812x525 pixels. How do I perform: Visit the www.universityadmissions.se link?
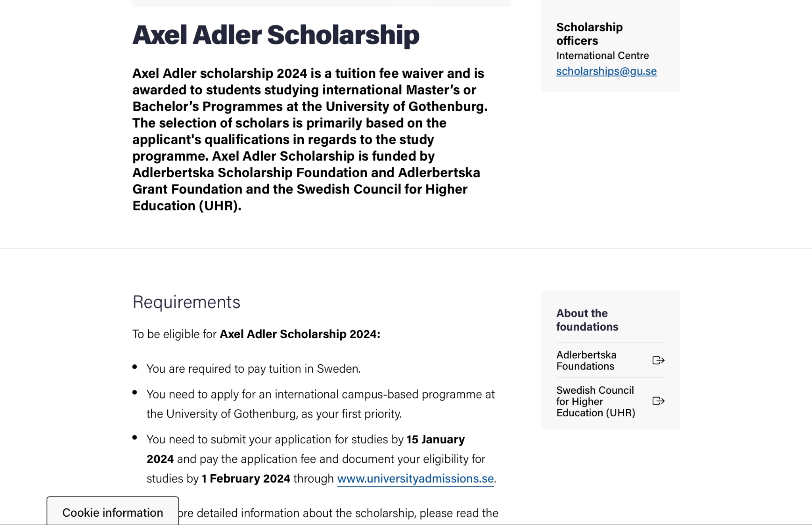[415, 479]
